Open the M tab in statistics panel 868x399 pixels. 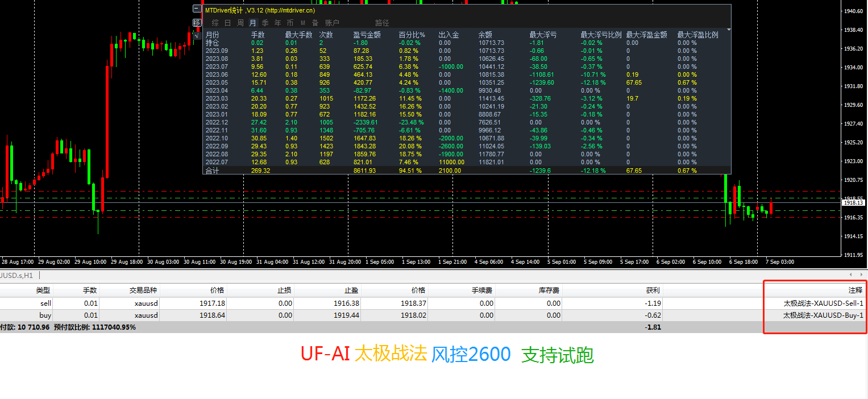303,23
